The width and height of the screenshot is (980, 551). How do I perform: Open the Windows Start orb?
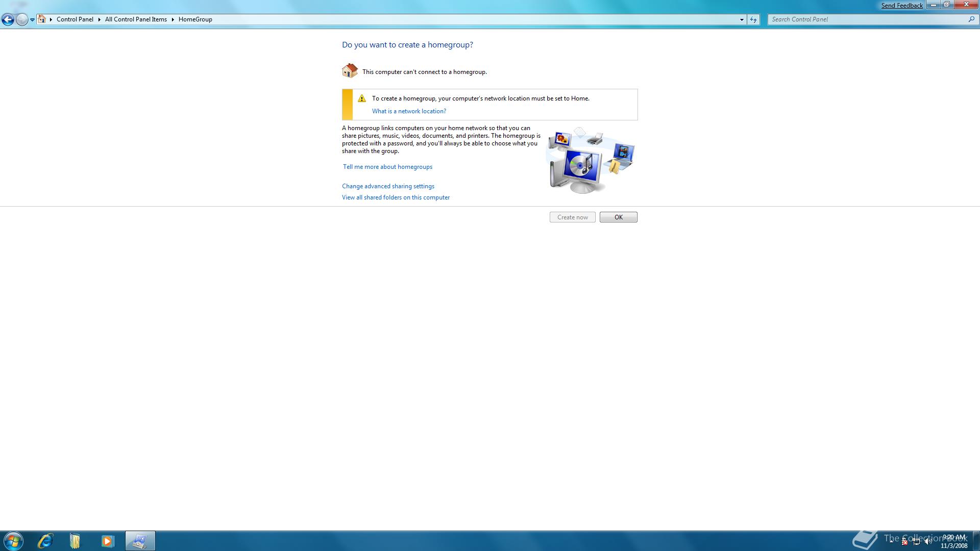[13, 541]
